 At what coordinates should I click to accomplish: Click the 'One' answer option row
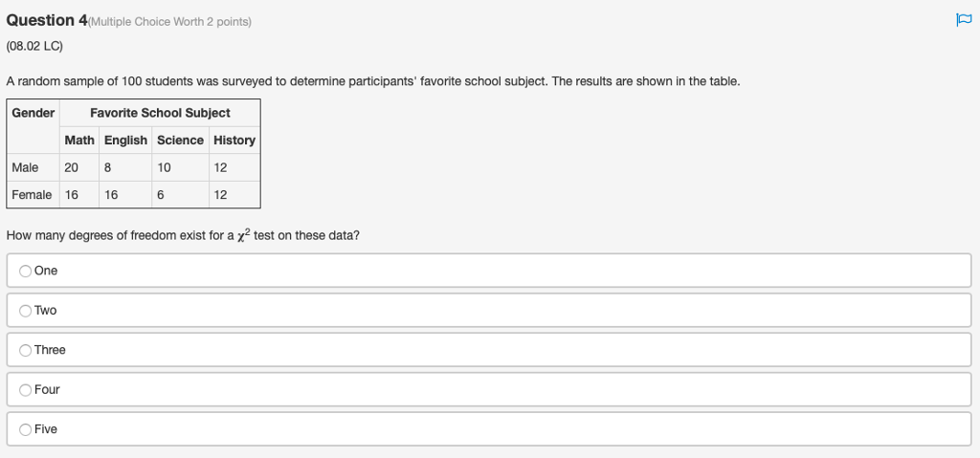point(489,271)
